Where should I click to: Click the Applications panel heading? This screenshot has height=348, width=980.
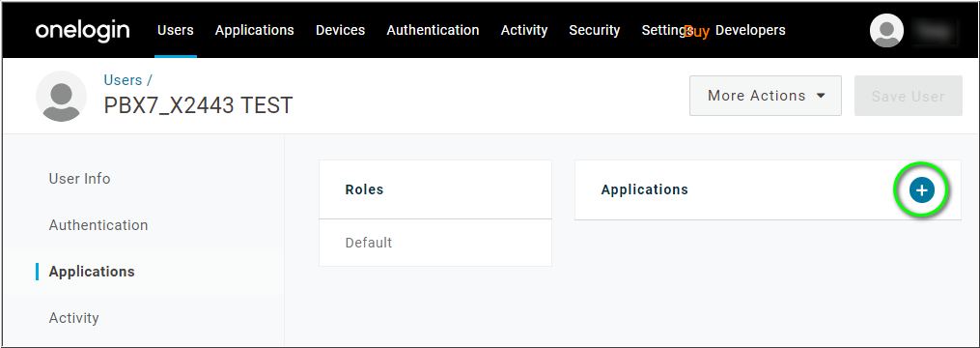644,189
